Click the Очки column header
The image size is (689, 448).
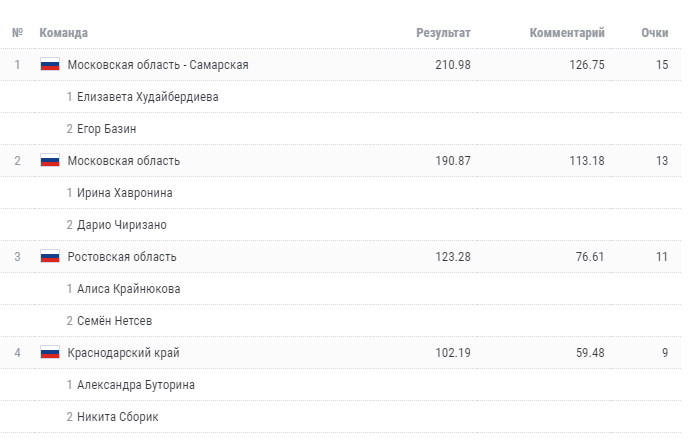pyautogui.click(x=655, y=33)
